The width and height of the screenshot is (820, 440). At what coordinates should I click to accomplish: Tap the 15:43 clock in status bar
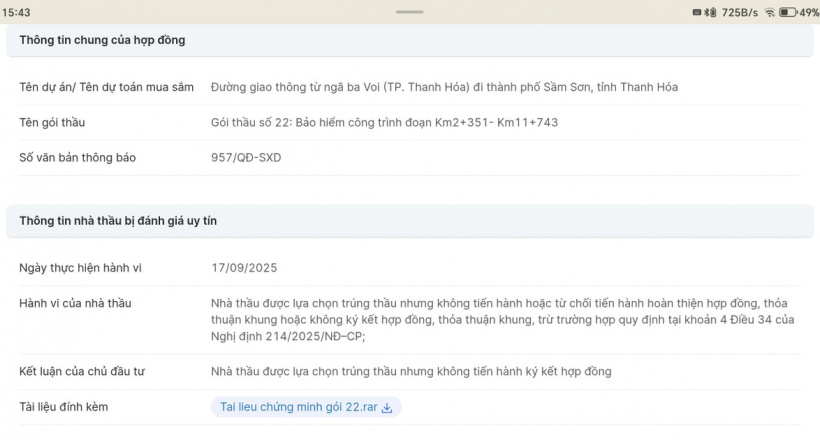click(17, 12)
